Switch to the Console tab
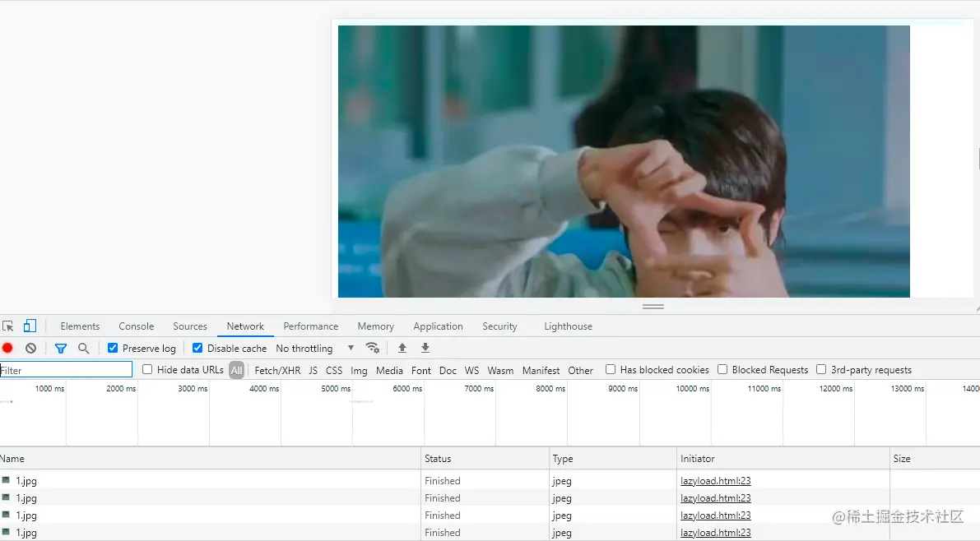The height and width of the screenshot is (541, 980). pos(137,326)
